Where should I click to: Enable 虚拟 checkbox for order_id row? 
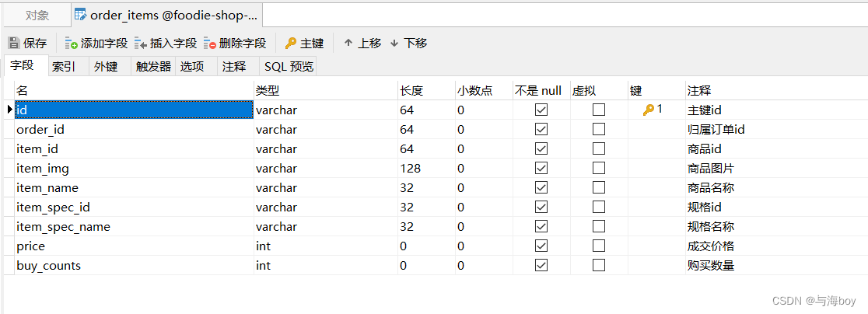[x=598, y=129]
